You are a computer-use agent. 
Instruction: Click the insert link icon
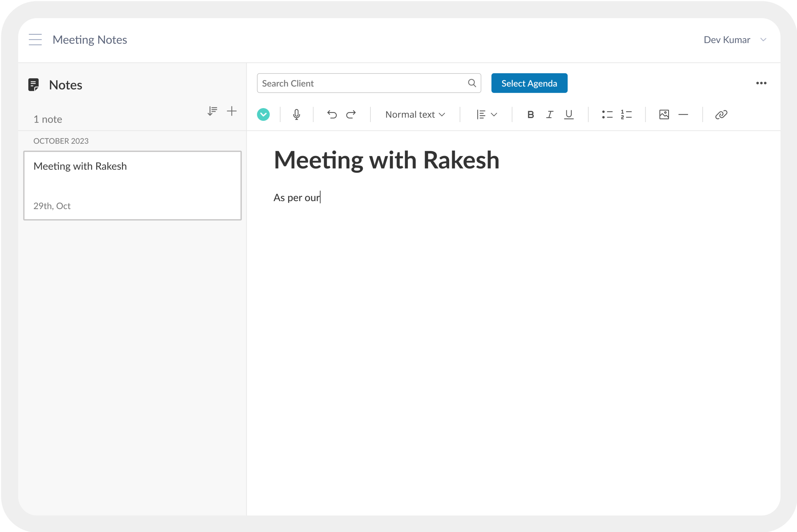pyautogui.click(x=721, y=115)
